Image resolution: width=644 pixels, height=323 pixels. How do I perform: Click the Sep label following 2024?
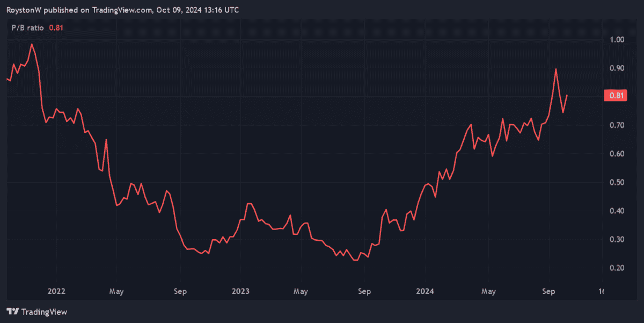(x=548, y=291)
